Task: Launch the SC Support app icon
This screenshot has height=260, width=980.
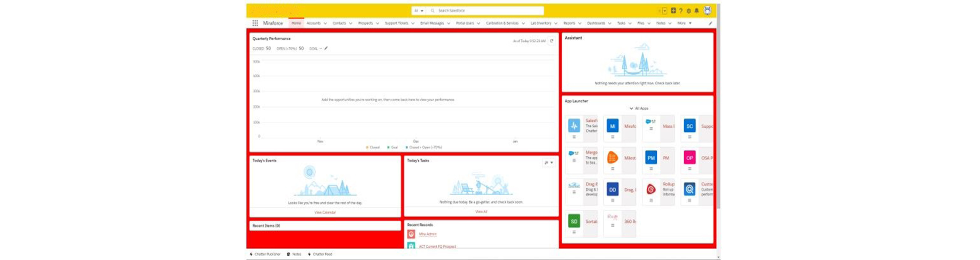Action: point(689,126)
